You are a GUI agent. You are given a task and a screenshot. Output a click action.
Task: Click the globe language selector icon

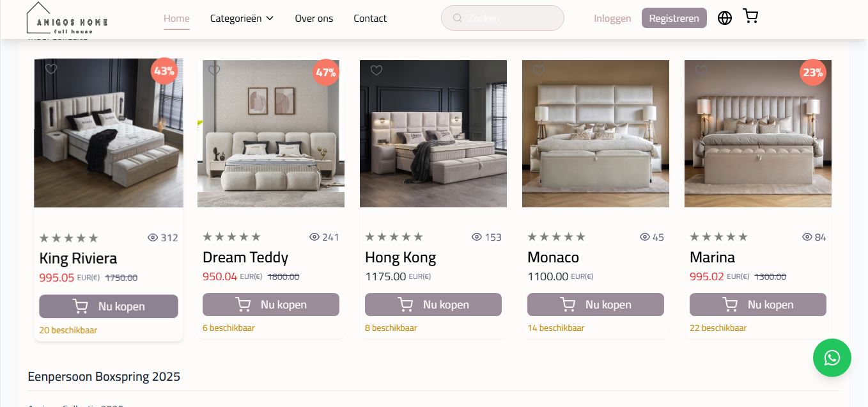pos(724,18)
